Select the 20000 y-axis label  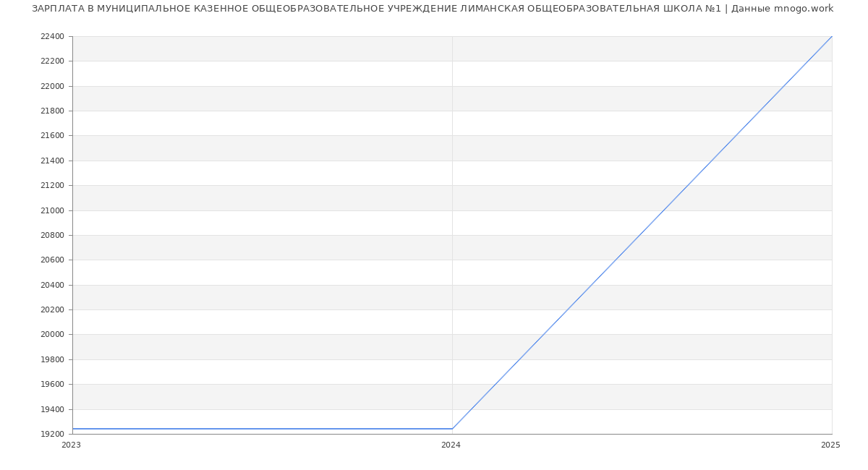tap(52, 334)
